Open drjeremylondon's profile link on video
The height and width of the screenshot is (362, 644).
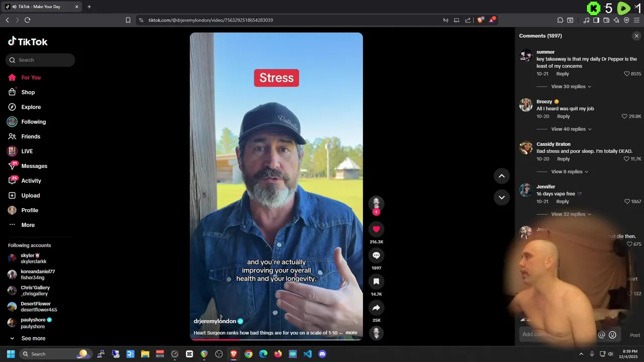[215, 321]
